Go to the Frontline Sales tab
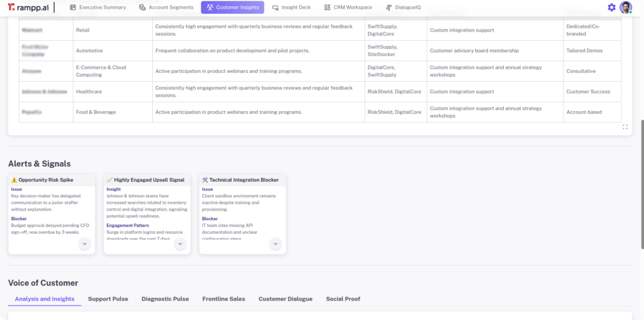644x320 pixels. tap(223, 299)
